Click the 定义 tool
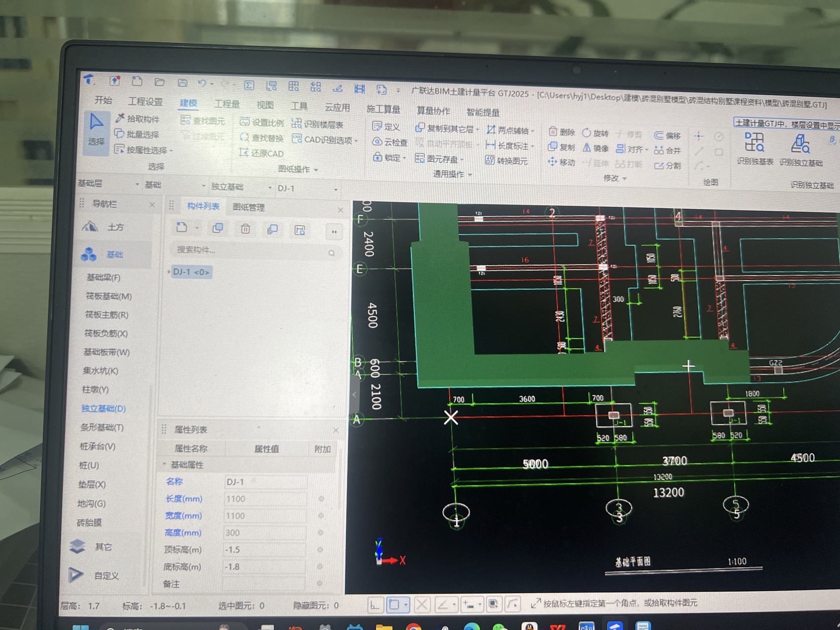 (386, 127)
